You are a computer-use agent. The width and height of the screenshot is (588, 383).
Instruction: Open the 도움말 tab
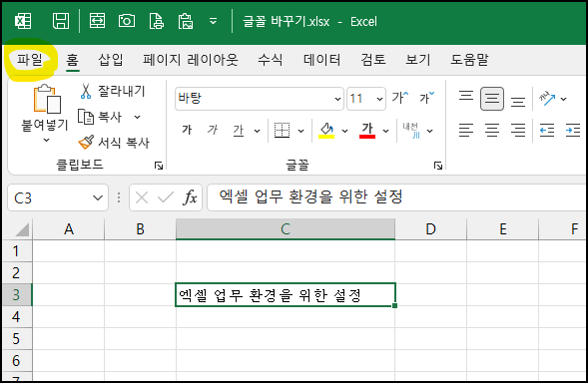[x=469, y=59]
